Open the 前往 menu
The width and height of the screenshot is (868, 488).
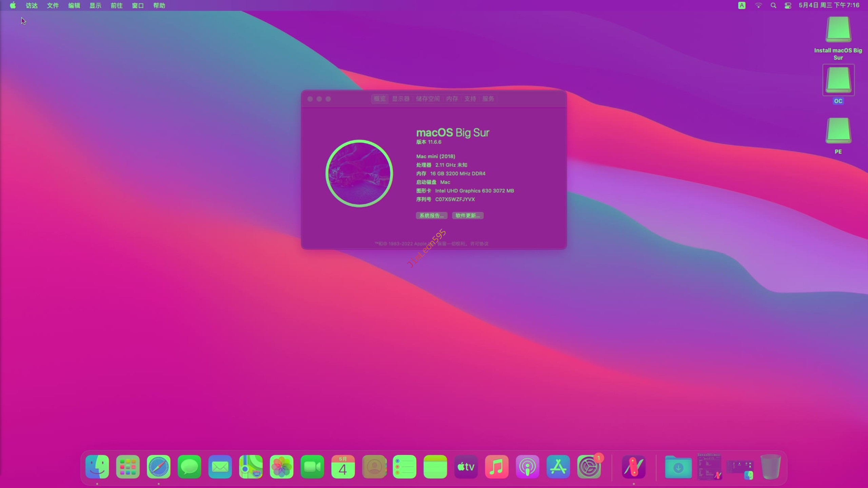tap(116, 5)
